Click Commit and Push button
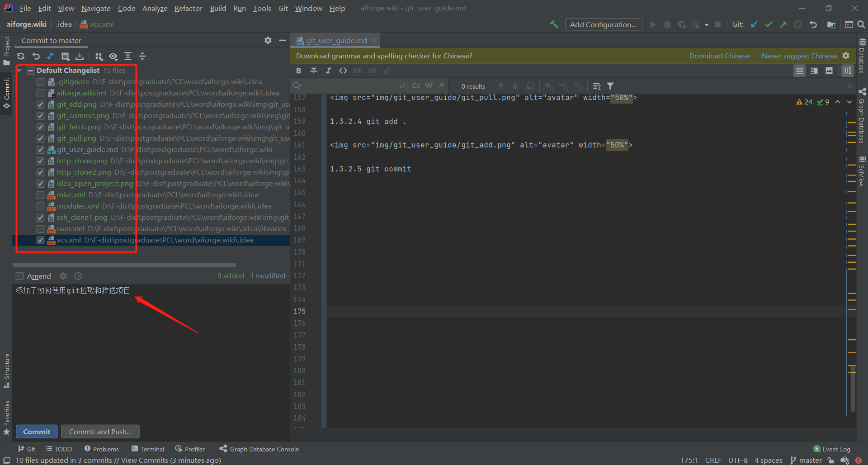The image size is (868, 465). pos(100,432)
